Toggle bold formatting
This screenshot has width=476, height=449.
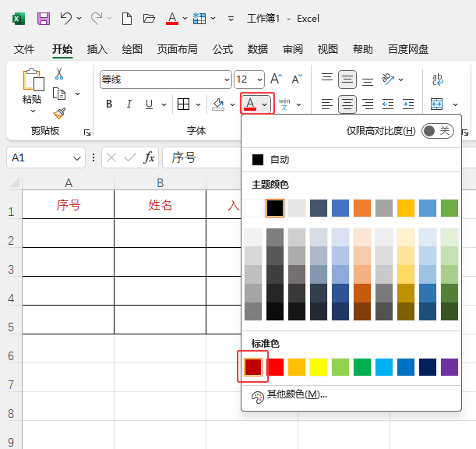point(109,104)
